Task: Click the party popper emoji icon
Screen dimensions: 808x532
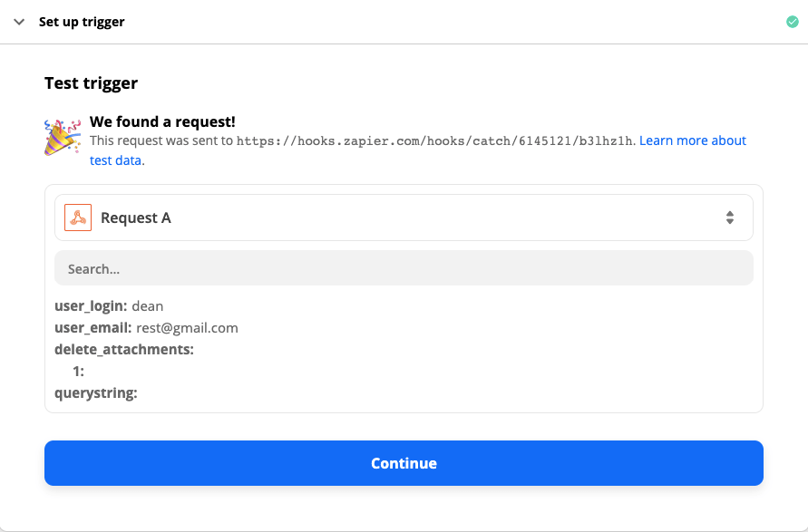Action: point(63,137)
